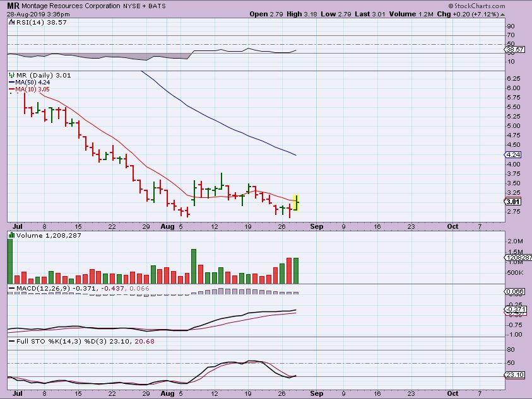The width and height of the screenshot is (532, 399).
Task: Click the red MA(10) legend marker
Action: [x=11, y=90]
